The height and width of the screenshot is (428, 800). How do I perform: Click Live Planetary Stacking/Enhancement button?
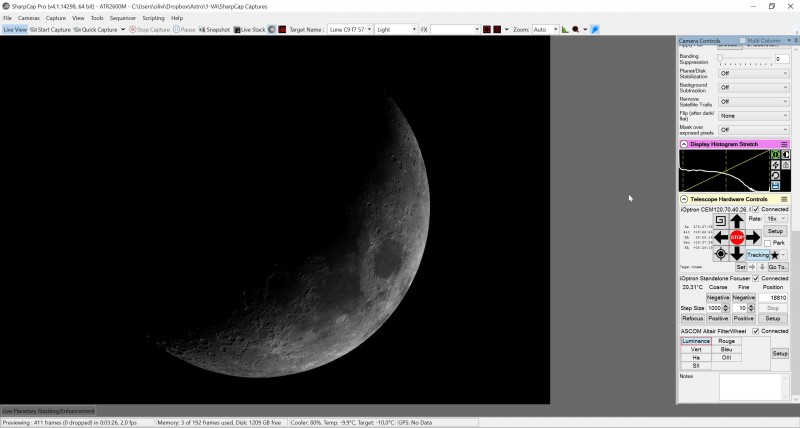click(x=48, y=411)
